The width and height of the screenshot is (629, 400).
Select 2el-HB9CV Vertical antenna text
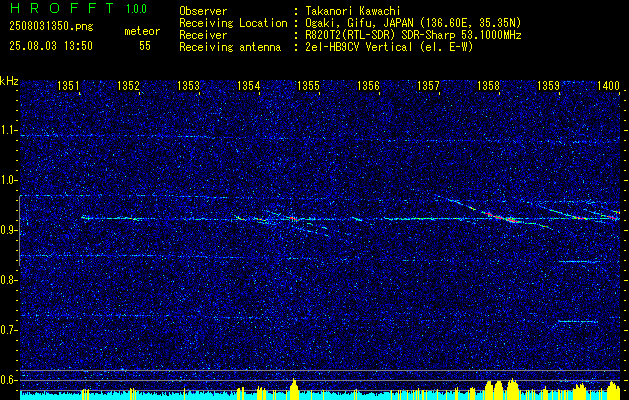(389, 47)
